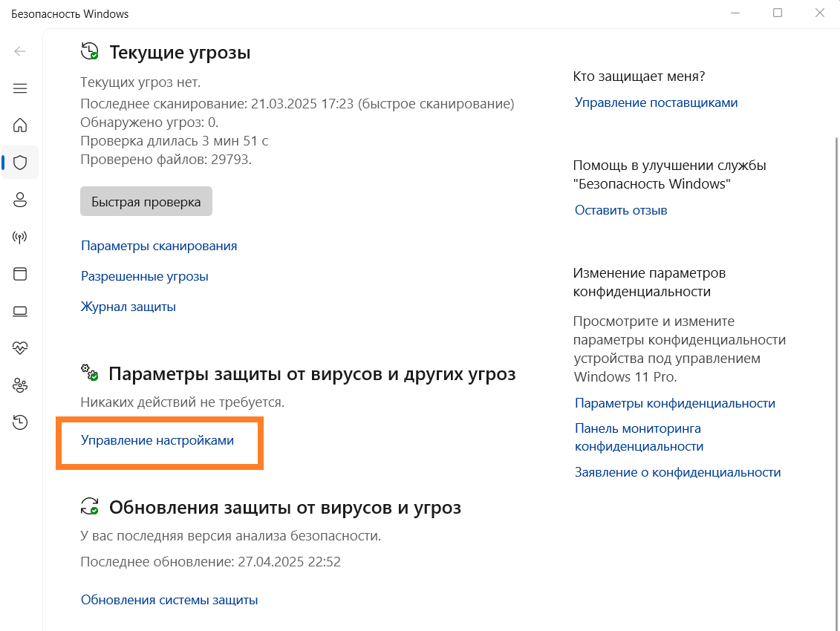Maximize the Безопасность Windows window
Screen dimensions: 840x631
click(778, 13)
